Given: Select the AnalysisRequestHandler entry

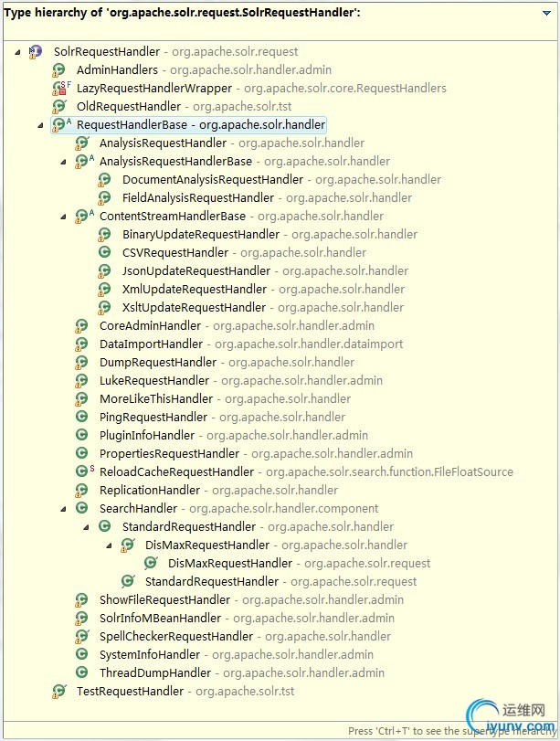Looking at the screenshot, I should click(x=232, y=143).
